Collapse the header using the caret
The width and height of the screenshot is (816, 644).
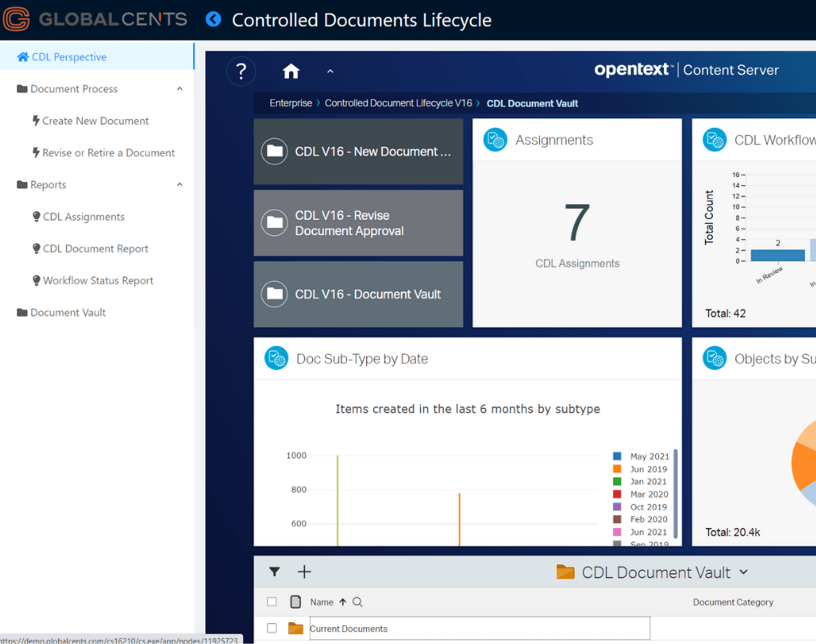coord(330,72)
